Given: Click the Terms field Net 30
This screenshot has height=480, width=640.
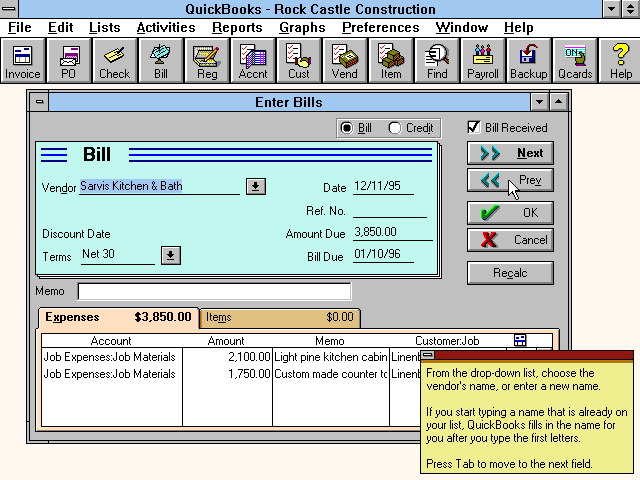Looking at the screenshot, I should (118, 255).
